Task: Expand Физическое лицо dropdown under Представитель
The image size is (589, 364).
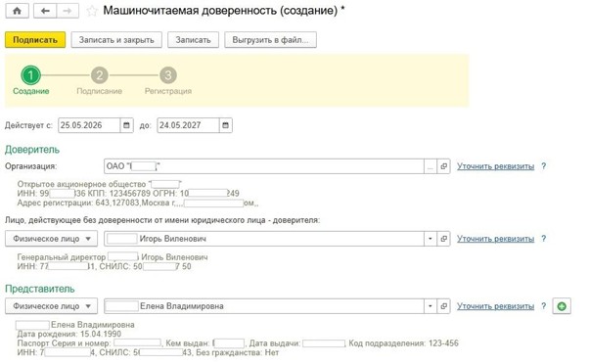Action: (51, 306)
